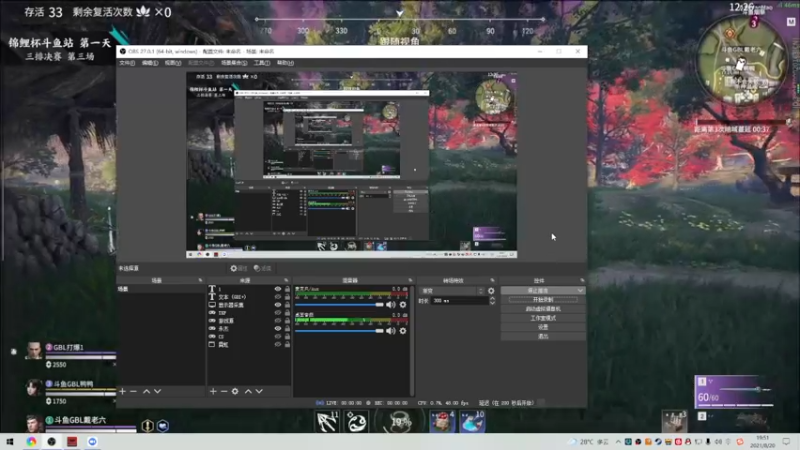Screen dimensions: 800x450
Task: Remove the selected scene with the minus icon
Action: [134, 391]
